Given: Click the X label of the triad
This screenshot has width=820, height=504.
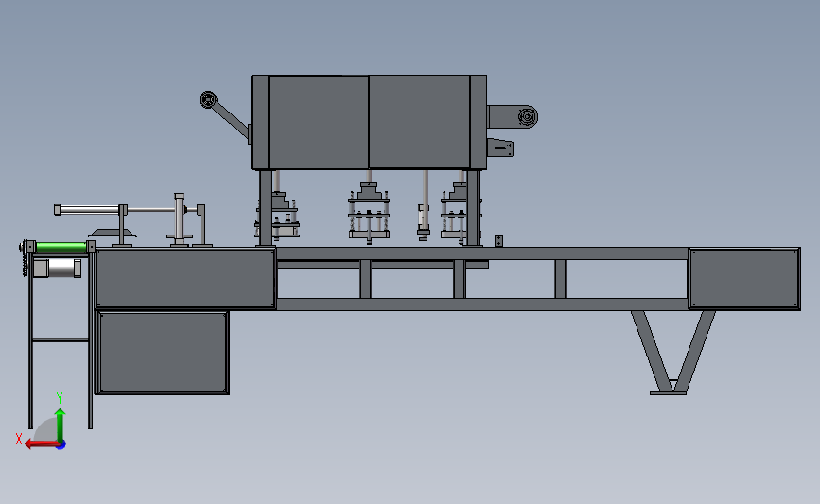Looking at the screenshot, I should (x=19, y=439).
